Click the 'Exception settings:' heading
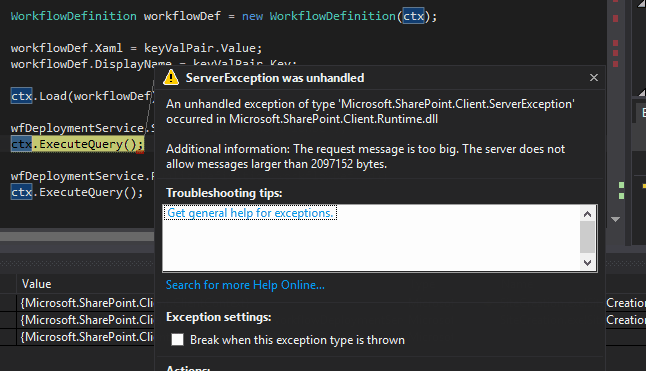This screenshot has height=371, width=646. click(x=218, y=317)
